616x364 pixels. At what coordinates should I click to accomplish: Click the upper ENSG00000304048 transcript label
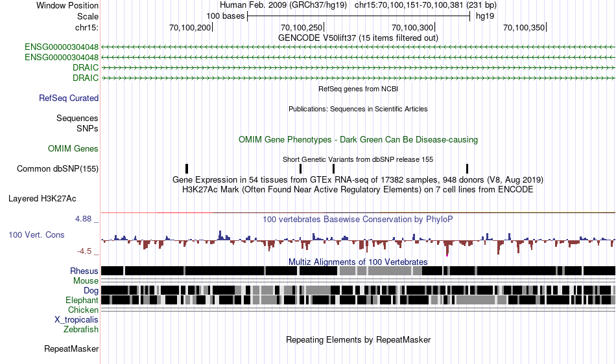coord(62,47)
